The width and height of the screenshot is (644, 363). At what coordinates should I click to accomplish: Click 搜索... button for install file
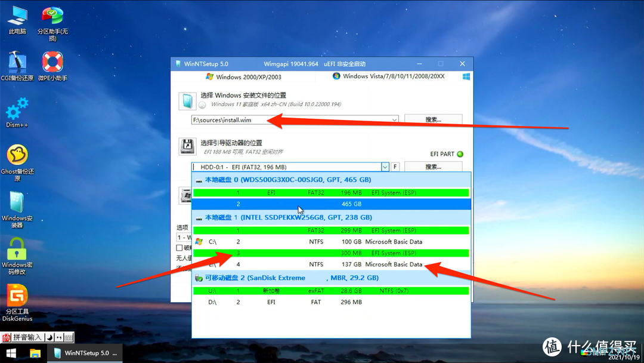(x=434, y=119)
